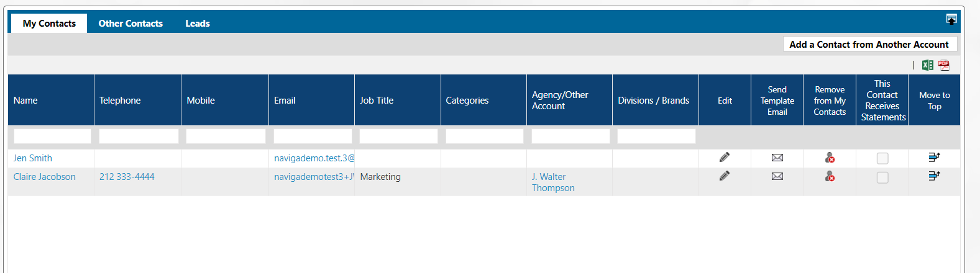Collapse panel using top-right corner icon

[x=951, y=20]
